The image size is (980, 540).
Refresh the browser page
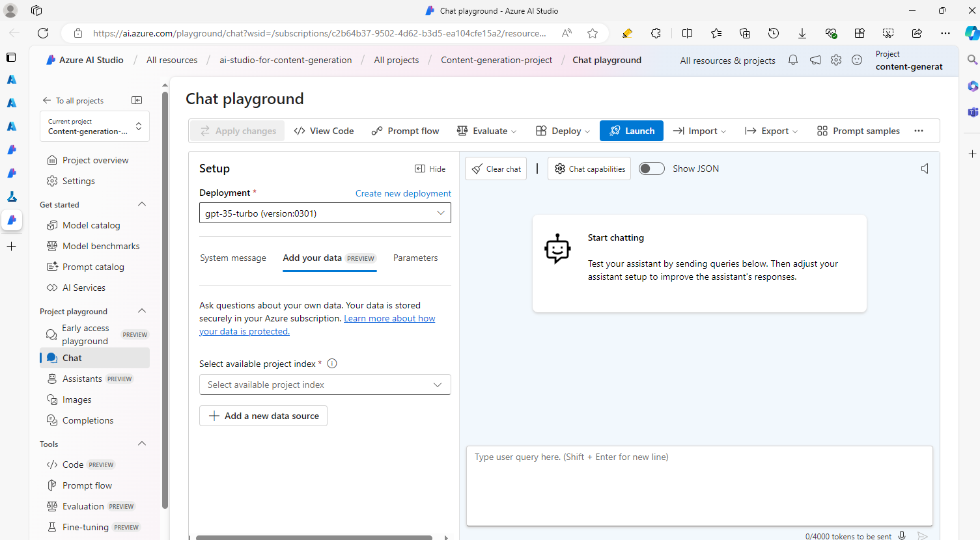(43, 33)
